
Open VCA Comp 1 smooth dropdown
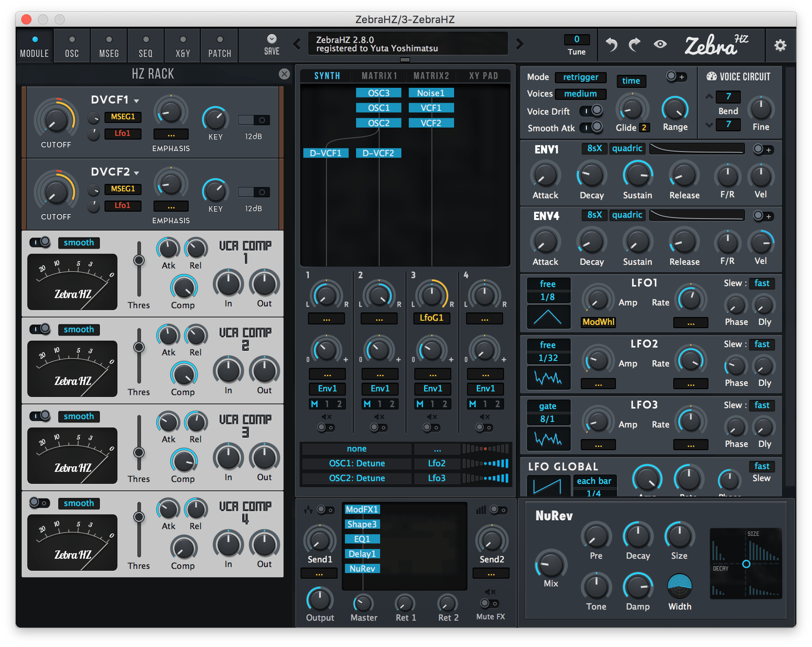79,243
